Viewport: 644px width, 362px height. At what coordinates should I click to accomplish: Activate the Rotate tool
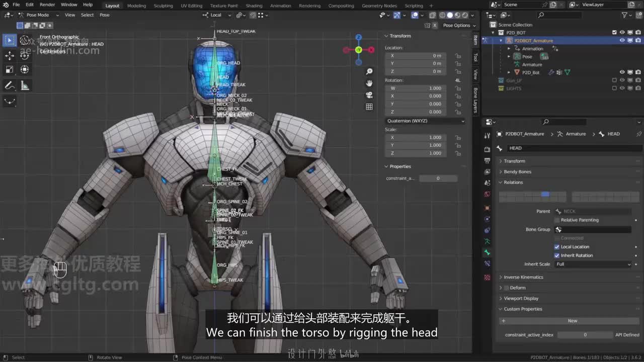pos(25,56)
